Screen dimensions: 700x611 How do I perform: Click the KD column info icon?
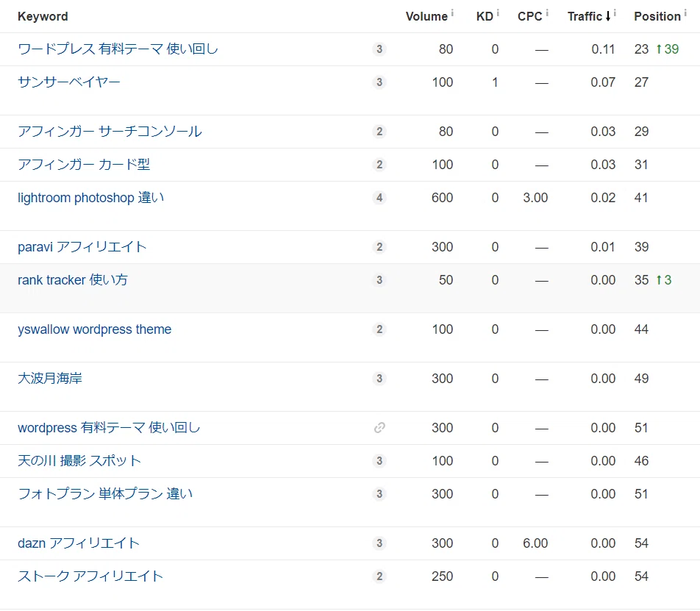click(498, 12)
